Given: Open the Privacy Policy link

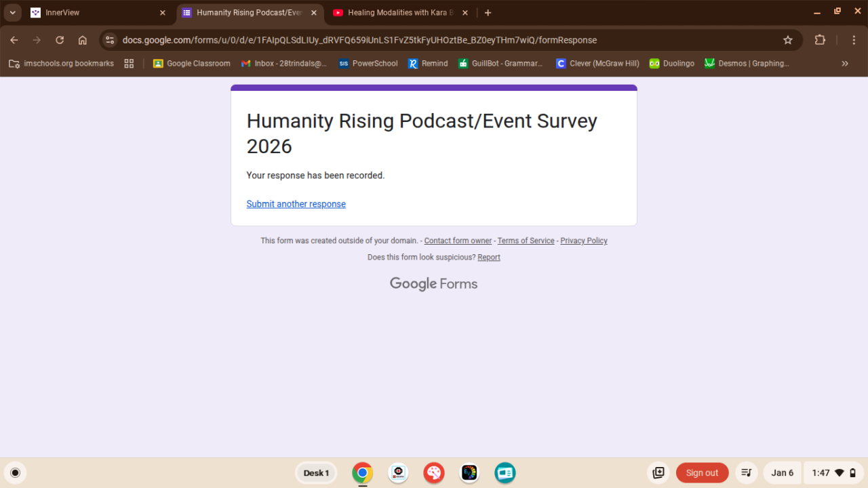Looking at the screenshot, I should point(584,241).
